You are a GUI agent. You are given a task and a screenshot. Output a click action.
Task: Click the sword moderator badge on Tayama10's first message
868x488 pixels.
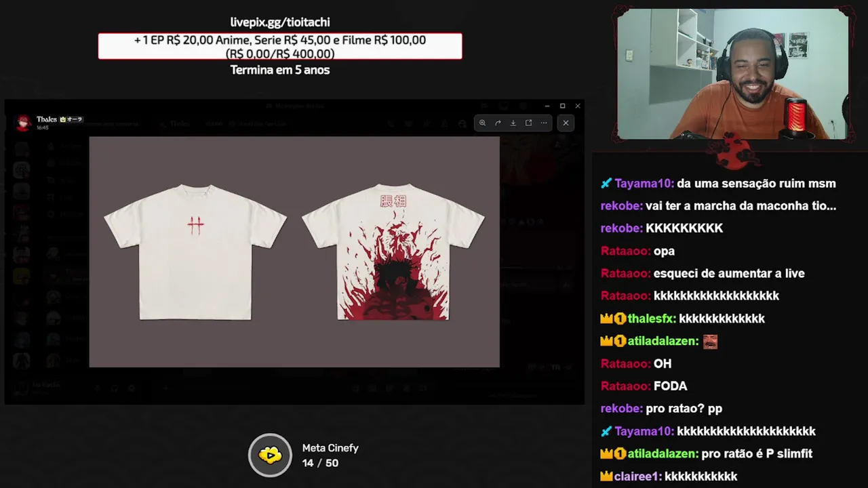pyautogui.click(x=606, y=183)
